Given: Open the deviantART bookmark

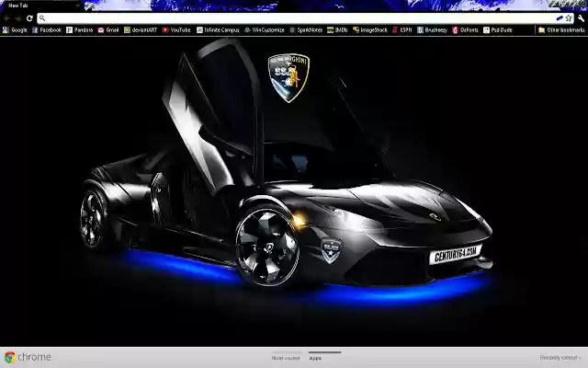Looking at the screenshot, I should (x=141, y=30).
